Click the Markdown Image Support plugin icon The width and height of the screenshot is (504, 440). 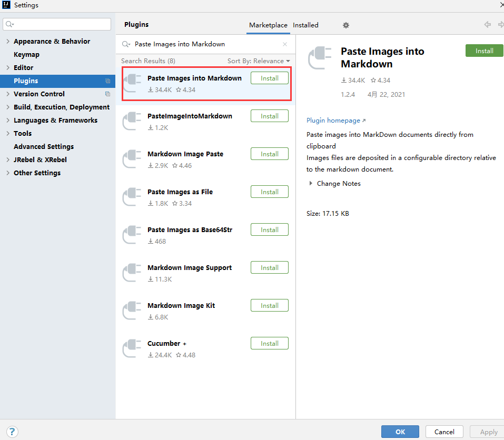(x=132, y=273)
